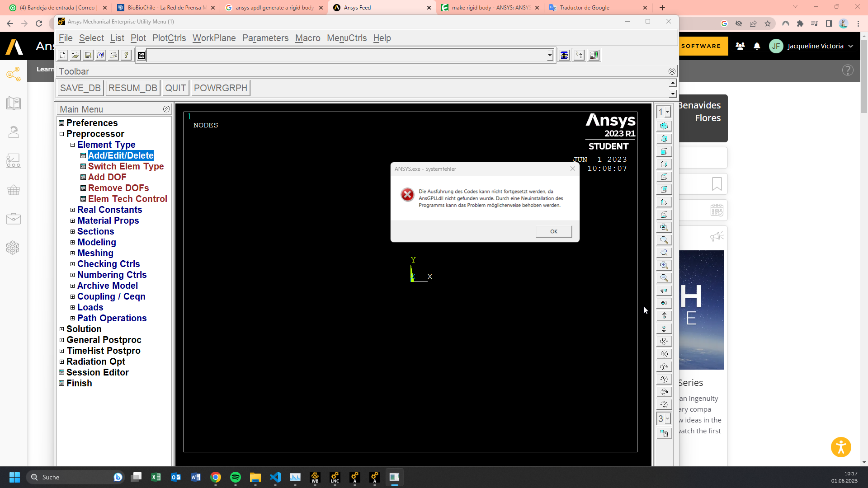Select the Back View icon
This screenshot has width=868, height=488.
coord(664,189)
